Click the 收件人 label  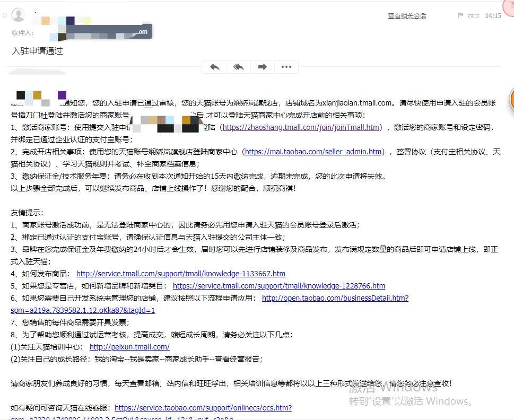click(22, 32)
